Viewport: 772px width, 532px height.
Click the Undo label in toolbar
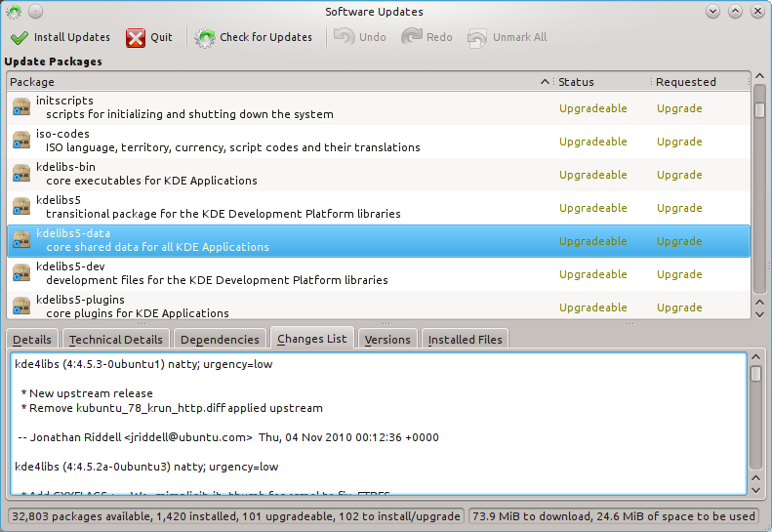pos(373,37)
